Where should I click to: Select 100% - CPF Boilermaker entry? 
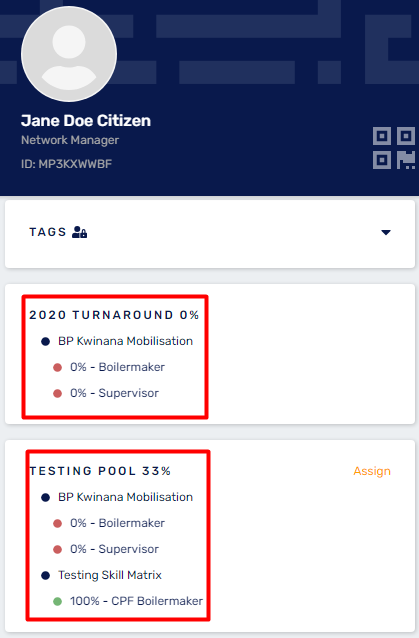tap(136, 601)
